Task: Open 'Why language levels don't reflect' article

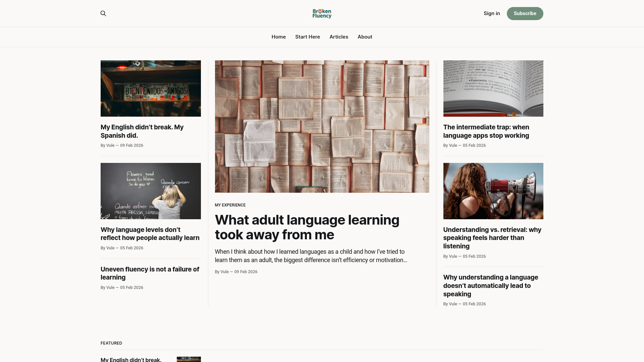Action: click(150, 234)
